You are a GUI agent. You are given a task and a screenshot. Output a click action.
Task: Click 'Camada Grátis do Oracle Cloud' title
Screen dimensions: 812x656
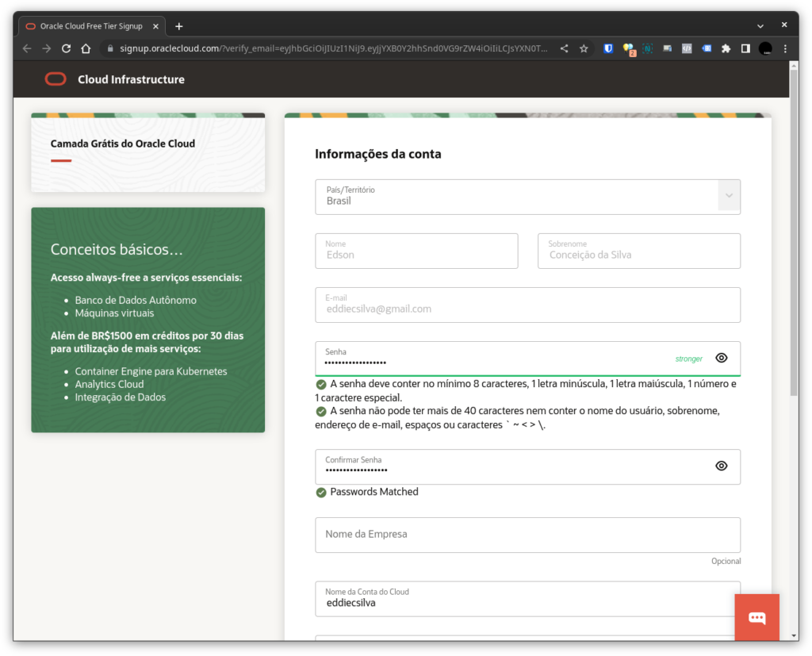[123, 144]
